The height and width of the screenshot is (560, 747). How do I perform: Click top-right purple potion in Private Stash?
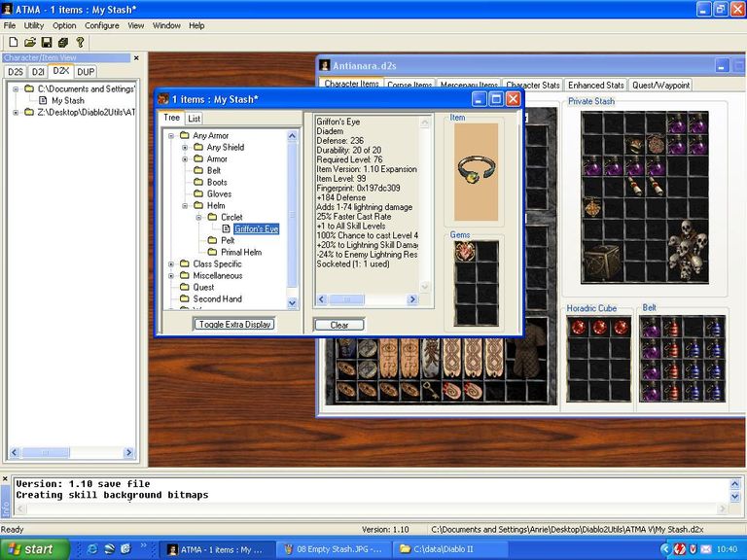(x=698, y=123)
